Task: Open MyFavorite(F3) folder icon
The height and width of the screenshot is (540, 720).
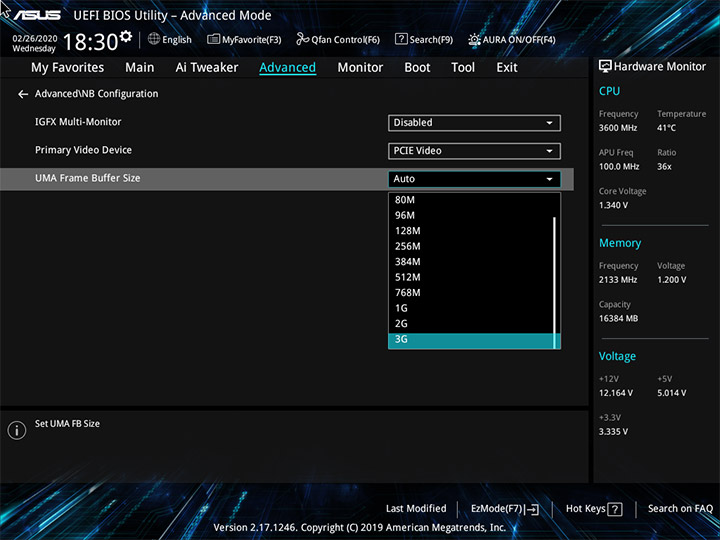Action: pyautogui.click(x=213, y=39)
